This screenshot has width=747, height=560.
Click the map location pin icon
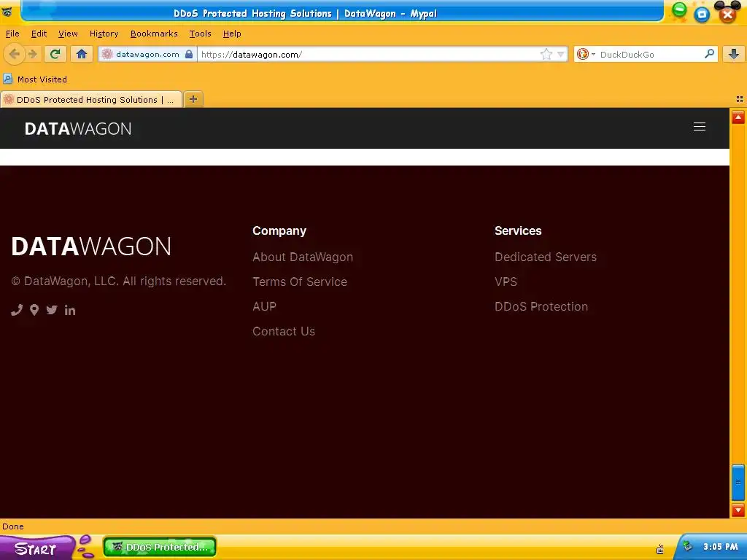point(34,310)
